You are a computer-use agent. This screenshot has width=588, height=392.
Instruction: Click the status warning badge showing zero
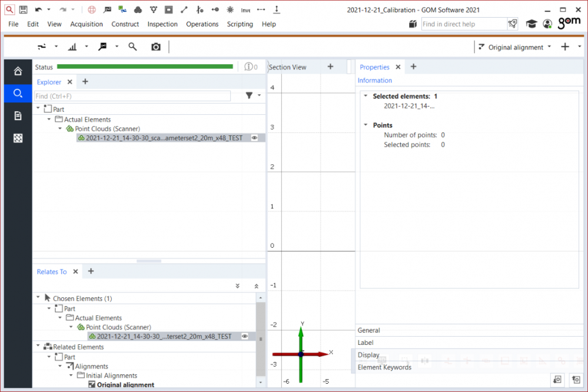(248, 67)
